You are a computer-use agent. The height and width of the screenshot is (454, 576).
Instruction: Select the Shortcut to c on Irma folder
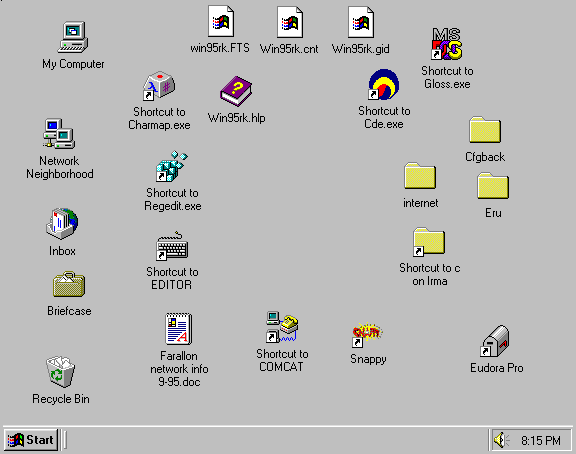click(x=429, y=241)
